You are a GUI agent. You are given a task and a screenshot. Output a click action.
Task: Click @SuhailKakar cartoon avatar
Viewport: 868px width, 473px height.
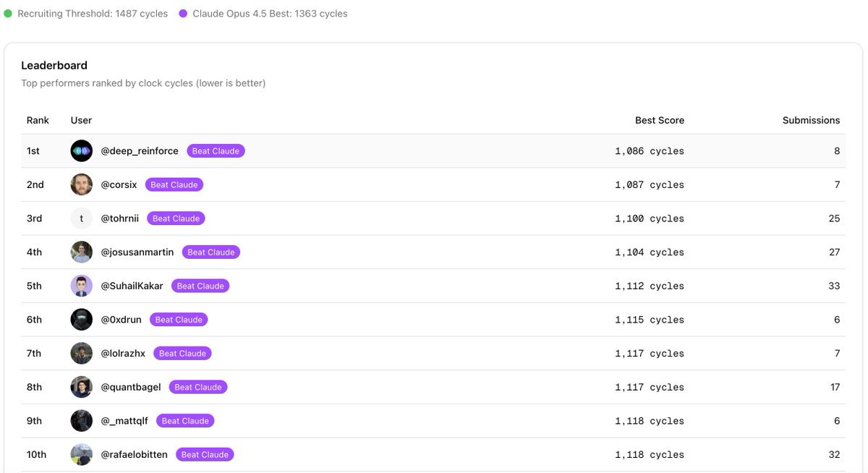click(82, 286)
